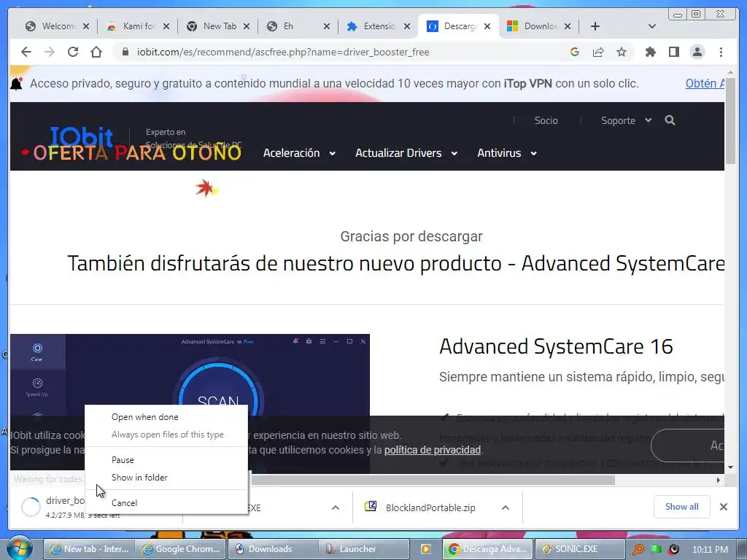Open the browser home page
Viewport: 747px width, 560px height.
(x=96, y=52)
